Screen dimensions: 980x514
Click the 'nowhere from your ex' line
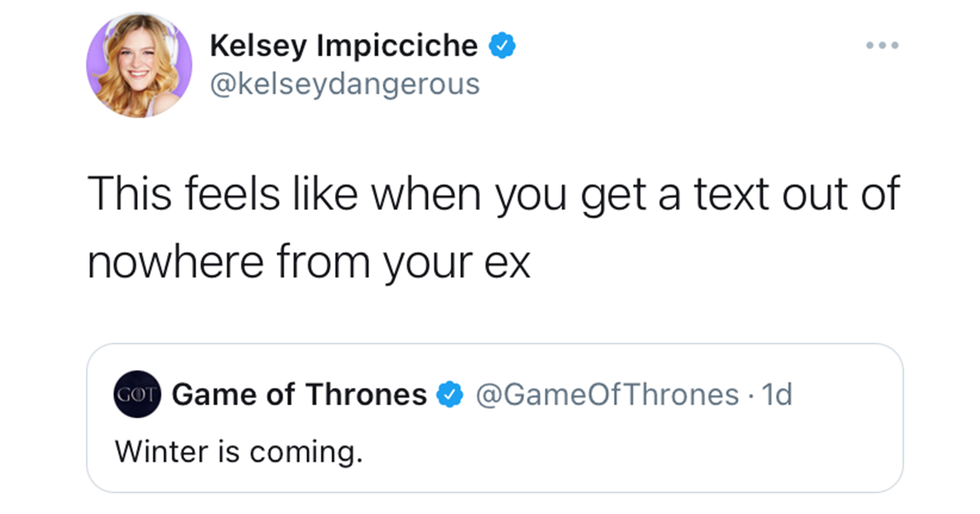[309, 263]
